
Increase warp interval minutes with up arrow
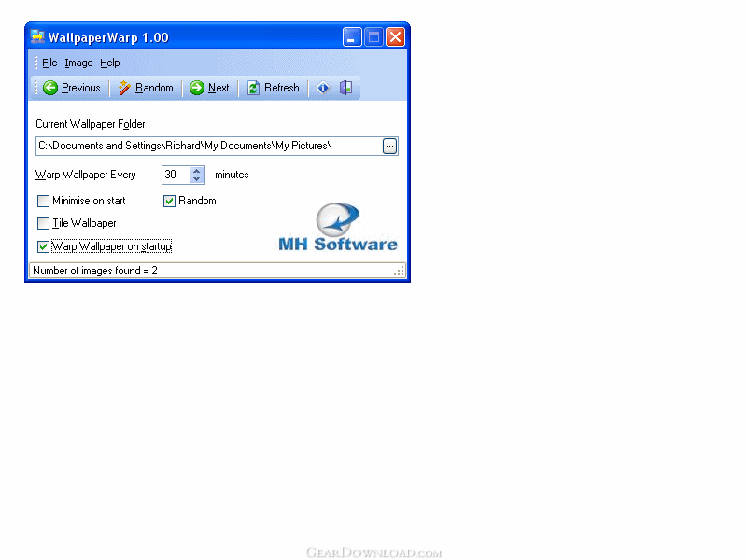point(197,171)
